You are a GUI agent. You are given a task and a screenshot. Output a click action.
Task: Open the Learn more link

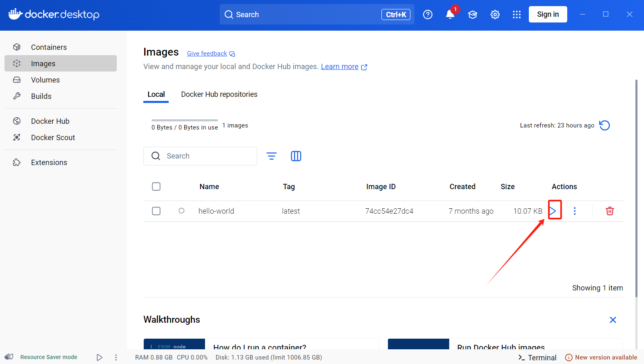tap(344, 67)
